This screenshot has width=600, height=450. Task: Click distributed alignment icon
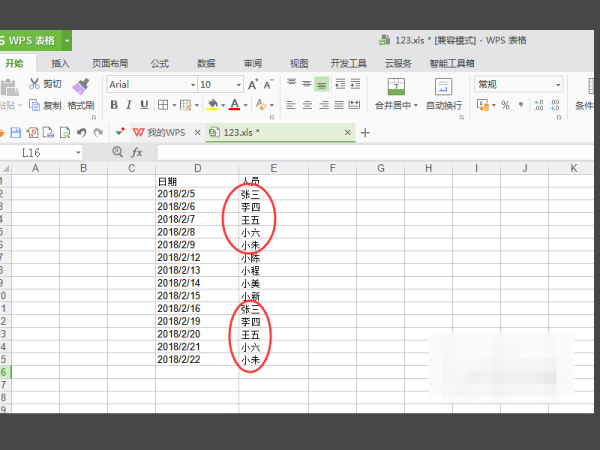354,105
